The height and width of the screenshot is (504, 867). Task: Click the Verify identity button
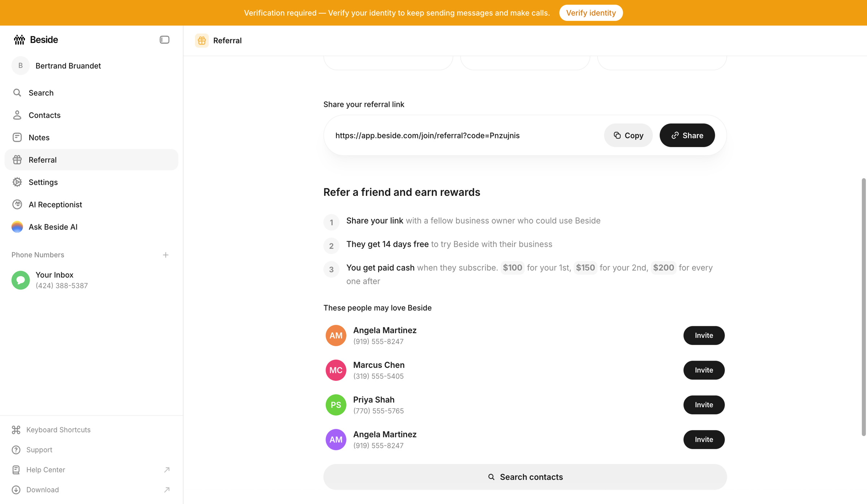(591, 13)
